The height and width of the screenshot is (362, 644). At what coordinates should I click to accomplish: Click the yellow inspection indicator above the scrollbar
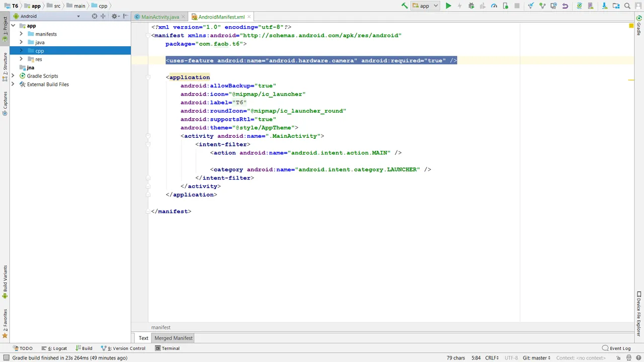631,26
